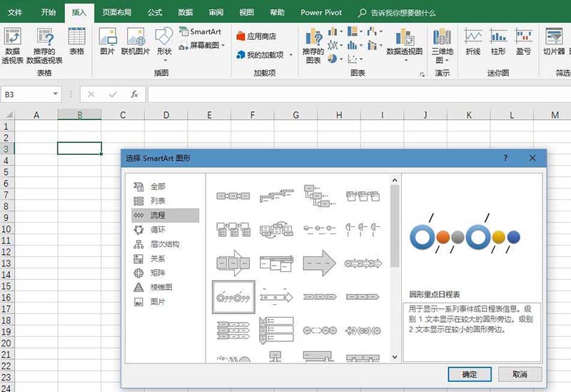This screenshot has height=392, width=571.
Task: Click the scroll up arrow in gallery
Action: click(395, 180)
